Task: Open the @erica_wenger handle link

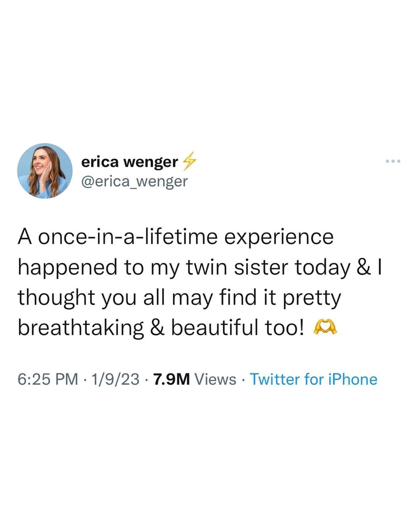Action: 134,181
